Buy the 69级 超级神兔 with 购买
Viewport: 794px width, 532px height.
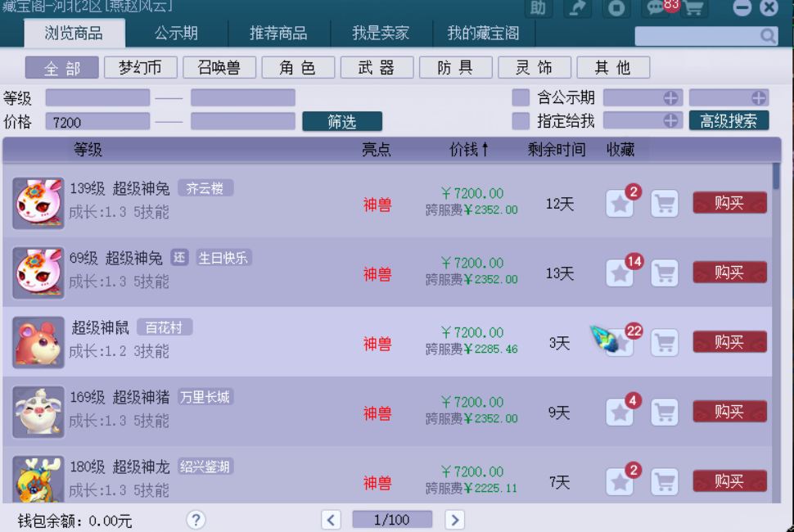point(729,273)
